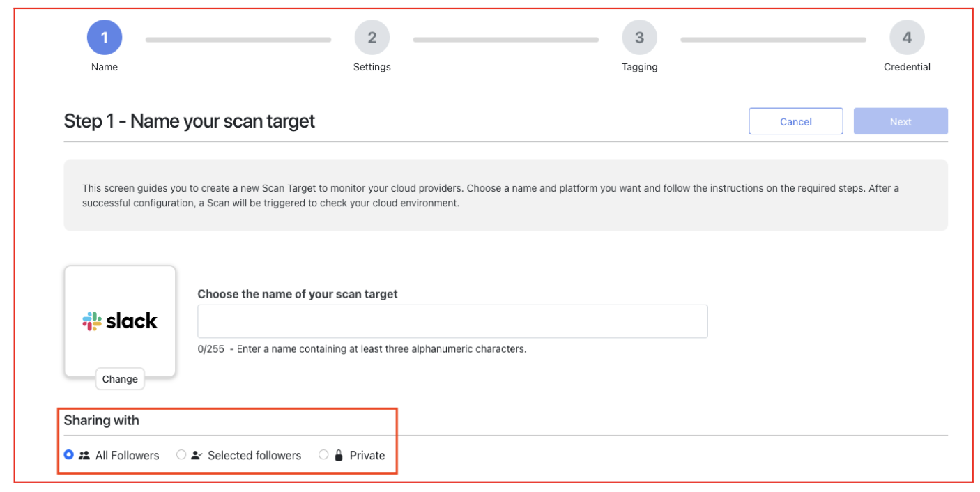This screenshot has height=492, width=980.
Task: Choose the Selected followers radio button
Action: (x=181, y=454)
